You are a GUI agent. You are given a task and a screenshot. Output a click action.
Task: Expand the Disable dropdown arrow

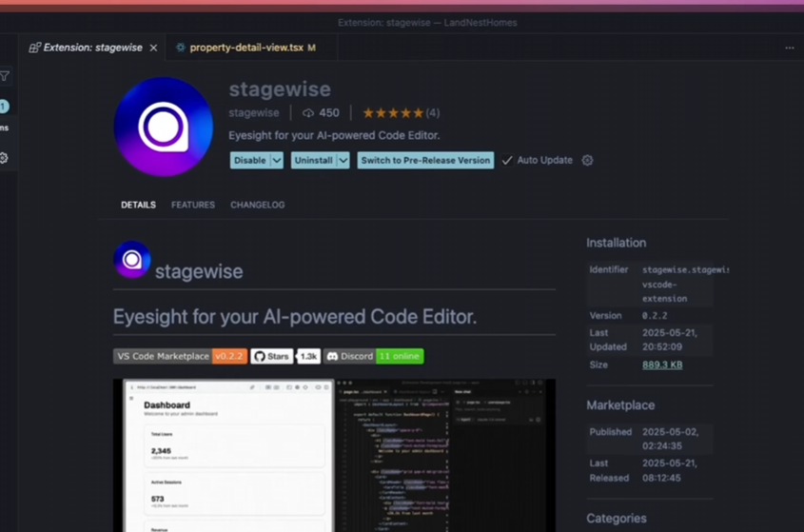pyautogui.click(x=276, y=160)
